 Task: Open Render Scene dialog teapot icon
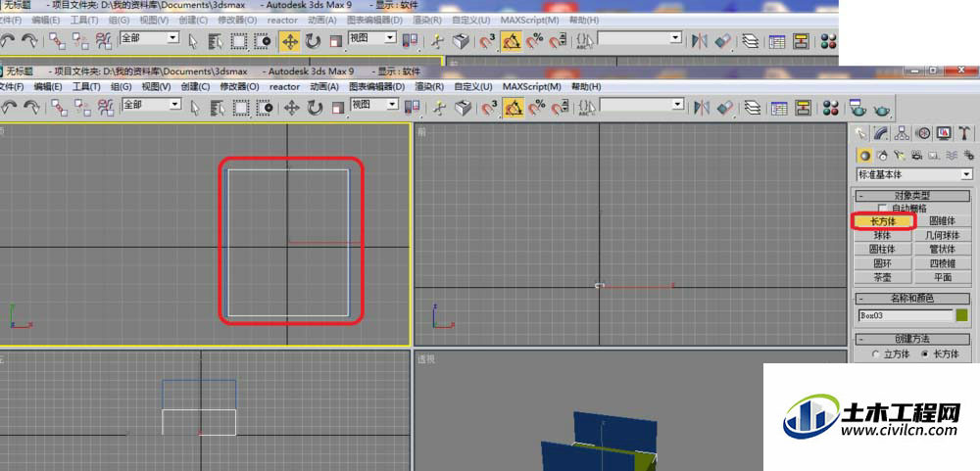pyautogui.click(x=858, y=108)
